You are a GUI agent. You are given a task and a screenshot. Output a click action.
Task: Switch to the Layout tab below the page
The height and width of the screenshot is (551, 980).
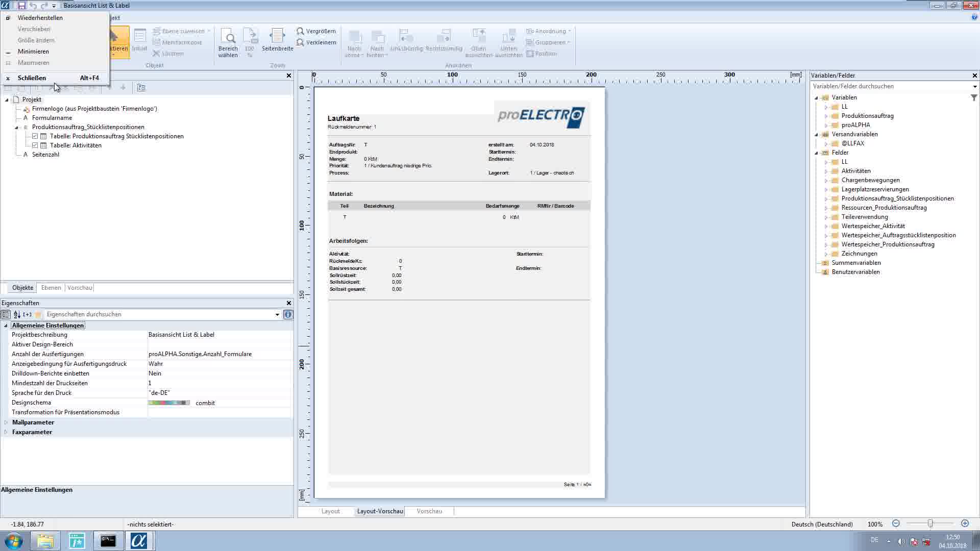click(x=331, y=511)
